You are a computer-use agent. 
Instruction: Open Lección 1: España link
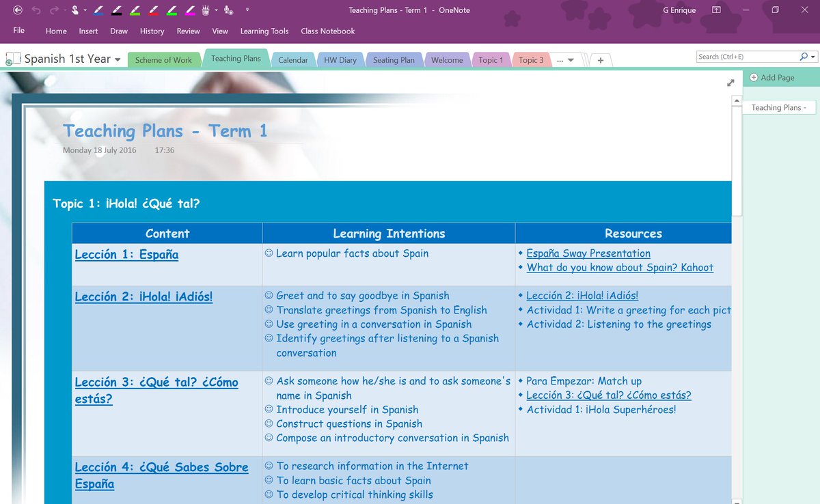(126, 255)
